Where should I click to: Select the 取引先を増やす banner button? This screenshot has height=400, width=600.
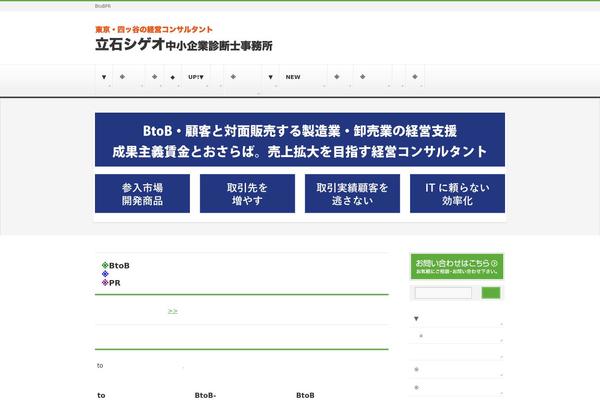pyautogui.click(x=247, y=194)
